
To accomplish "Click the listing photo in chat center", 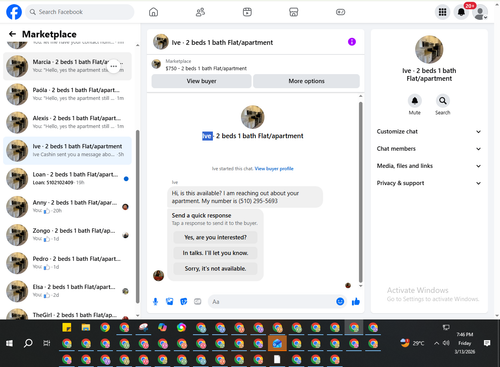I will coord(253,117).
